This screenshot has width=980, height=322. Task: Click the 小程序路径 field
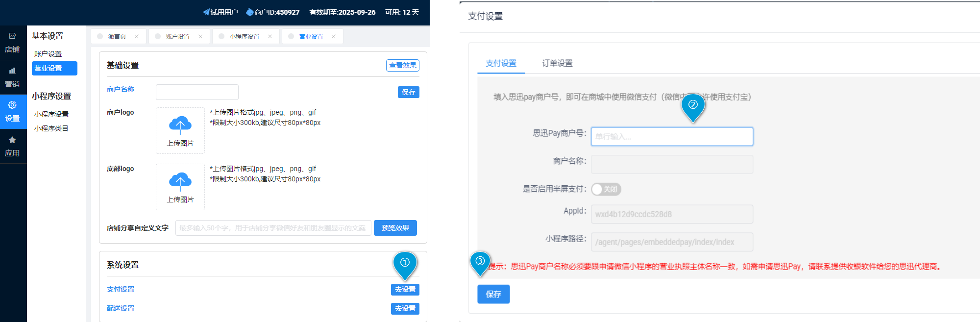point(672,242)
